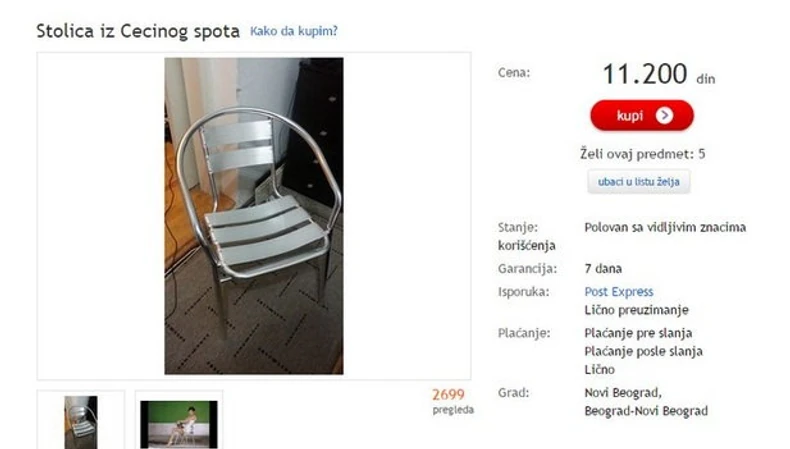The width and height of the screenshot is (790, 449).
Task: Open the Kako da kupim? help link
Action: (294, 31)
